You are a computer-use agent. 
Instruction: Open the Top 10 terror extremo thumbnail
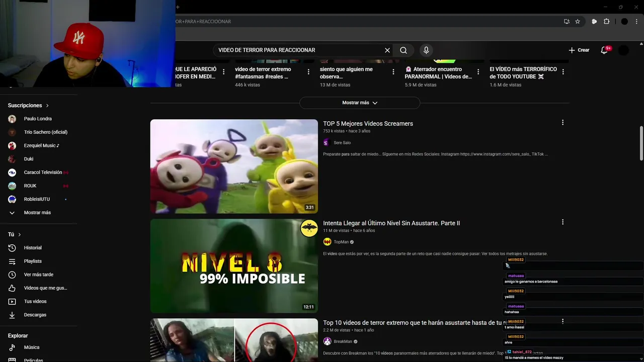pos(234,340)
